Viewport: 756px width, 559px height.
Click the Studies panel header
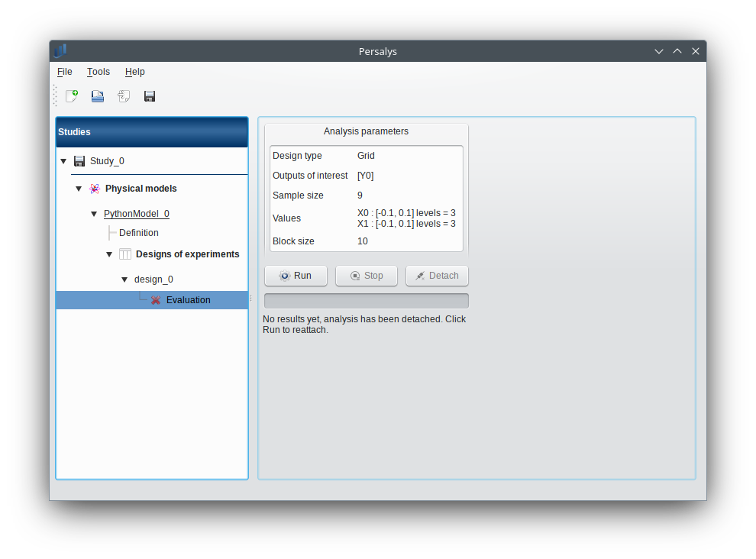point(152,132)
